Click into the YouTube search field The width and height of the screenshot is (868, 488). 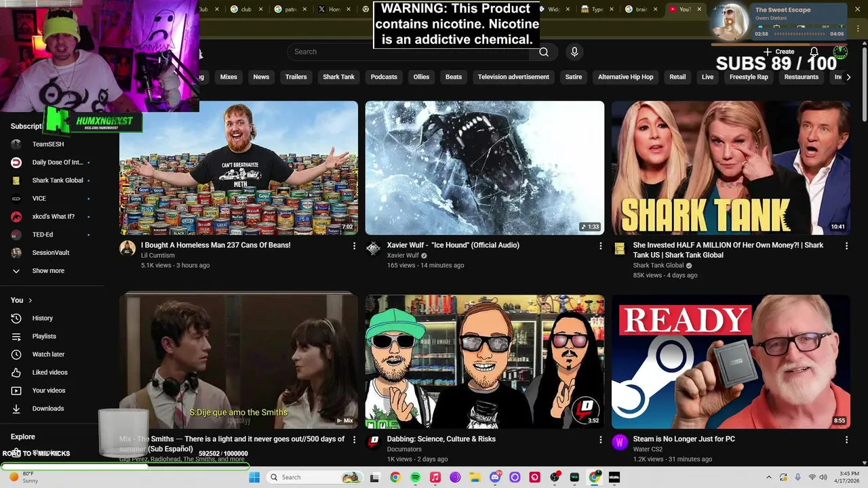409,52
